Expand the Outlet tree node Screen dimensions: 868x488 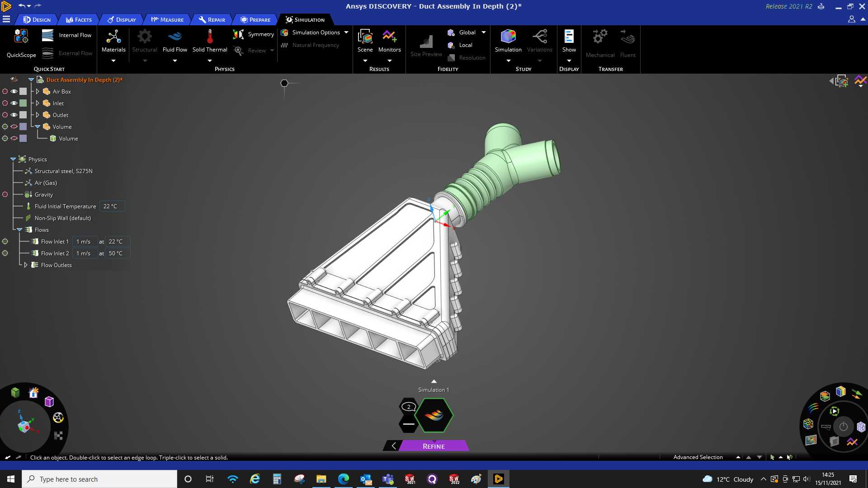click(38, 115)
